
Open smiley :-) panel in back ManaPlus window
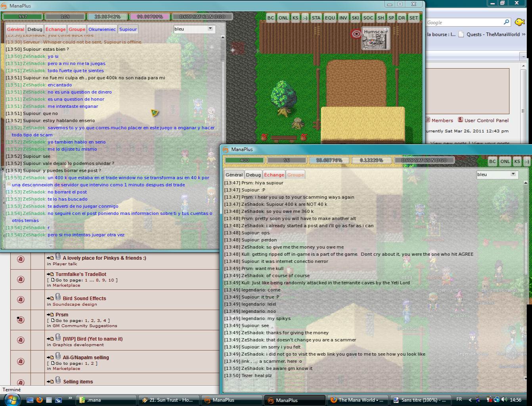305,17
